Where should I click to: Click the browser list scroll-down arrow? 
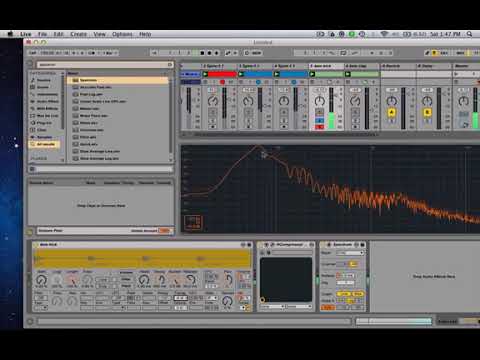point(171,160)
